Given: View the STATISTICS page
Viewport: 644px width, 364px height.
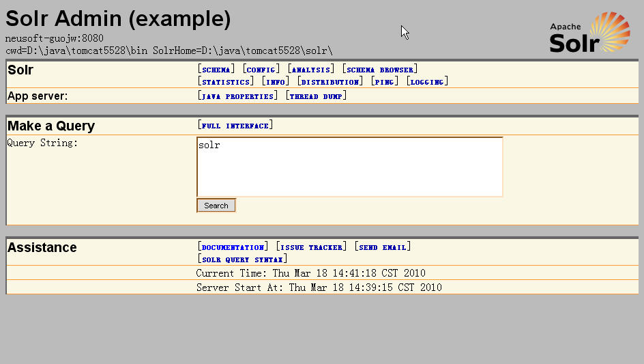Looking at the screenshot, I should pyautogui.click(x=226, y=82).
